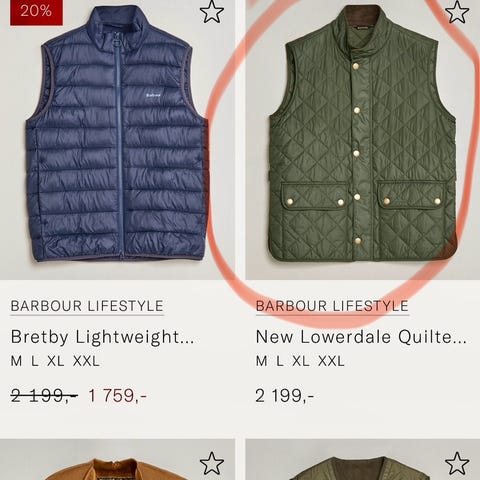480x480 pixels.
Task: Open Barbour Lifestyle brand link above Lowerdale
Action: coord(332,306)
